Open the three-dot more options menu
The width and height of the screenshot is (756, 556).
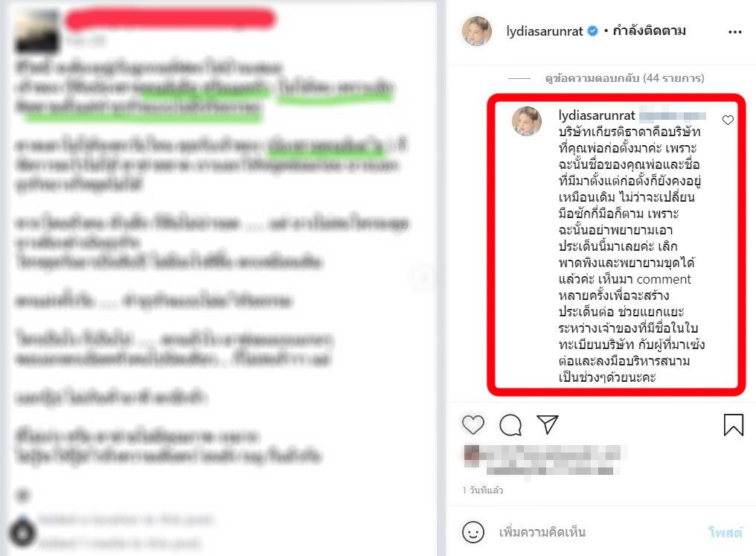click(734, 32)
